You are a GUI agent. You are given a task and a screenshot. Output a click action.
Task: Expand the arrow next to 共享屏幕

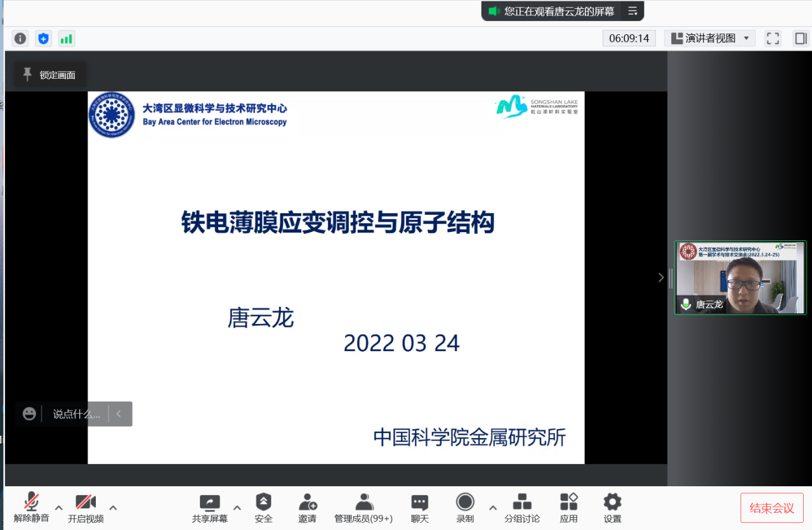click(x=237, y=508)
